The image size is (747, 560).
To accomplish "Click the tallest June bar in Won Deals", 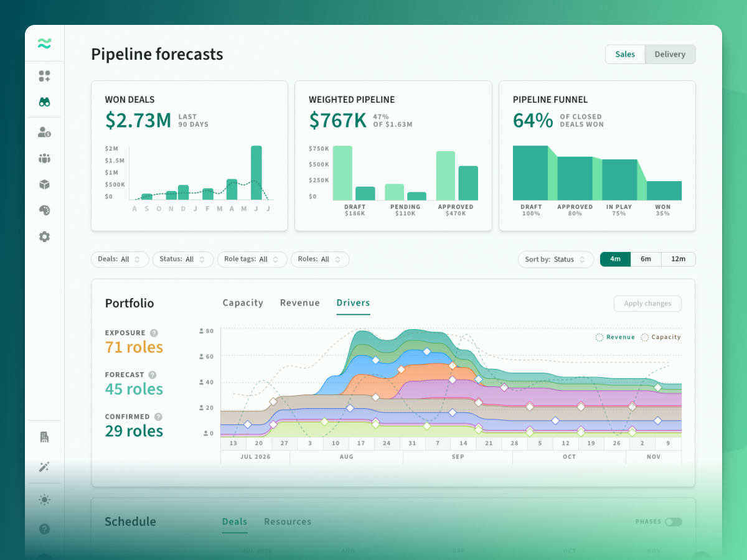I will (x=256, y=173).
